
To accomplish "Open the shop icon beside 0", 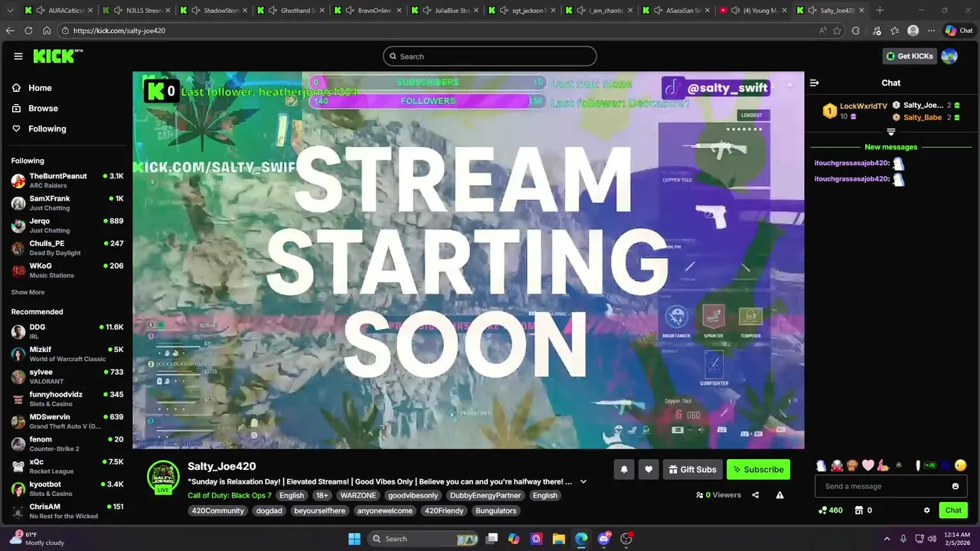I will pyautogui.click(x=859, y=510).
